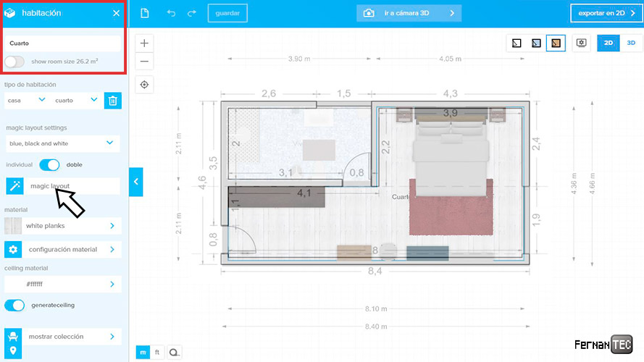This screenshot has height=362, width=644.
Task: Click the location pin icon
Action: (13, 351)
